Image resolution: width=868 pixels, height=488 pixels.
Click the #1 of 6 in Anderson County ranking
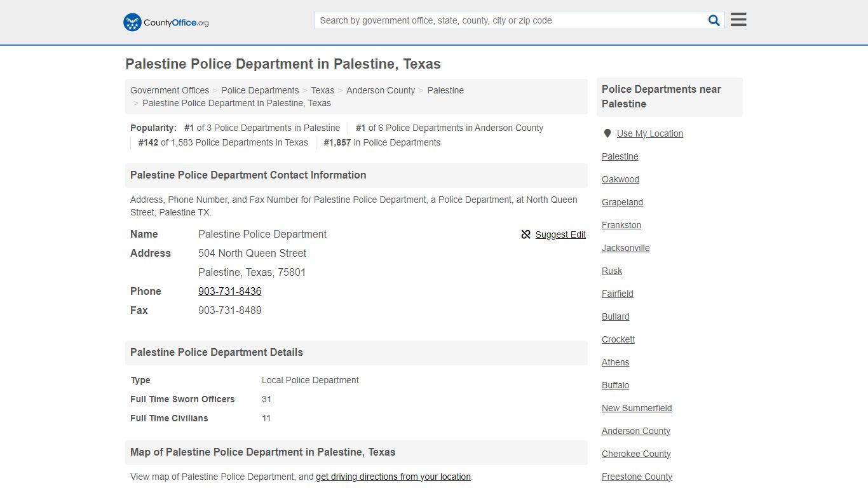coord(449,128)
